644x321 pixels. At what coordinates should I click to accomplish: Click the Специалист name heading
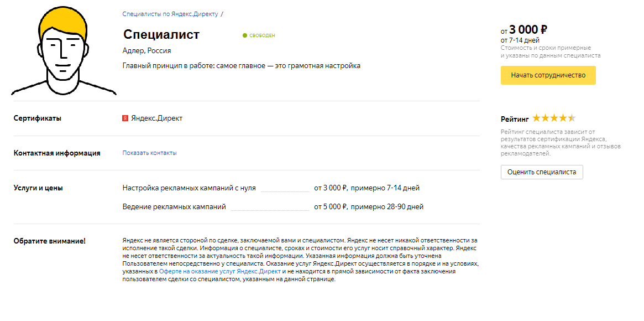(161, 34)
